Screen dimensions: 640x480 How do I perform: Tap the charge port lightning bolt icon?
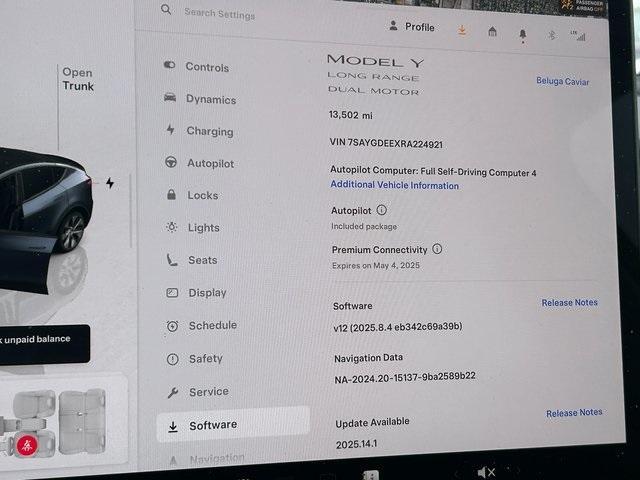click(x=110, y=183)
